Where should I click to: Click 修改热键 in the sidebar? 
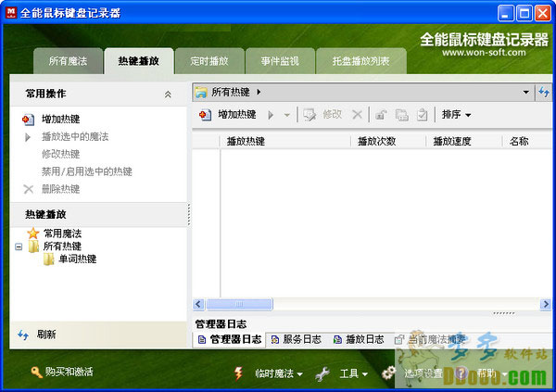(x=60, y=154)
